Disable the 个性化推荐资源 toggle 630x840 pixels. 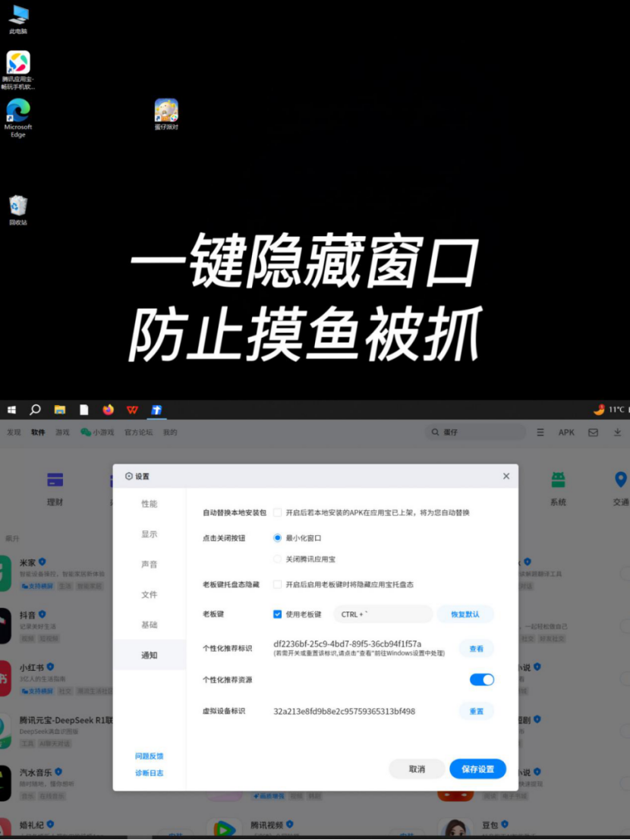[481, 680]
